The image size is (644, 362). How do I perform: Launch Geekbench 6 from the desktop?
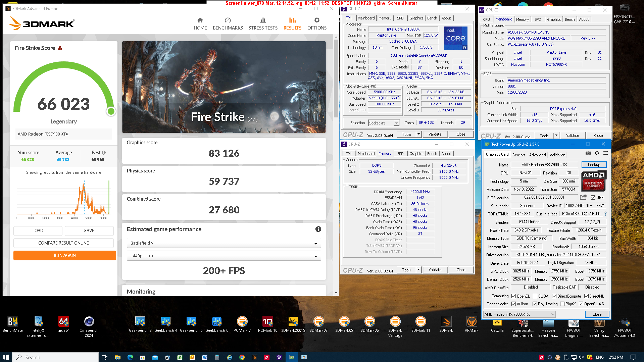pos(217,324)
